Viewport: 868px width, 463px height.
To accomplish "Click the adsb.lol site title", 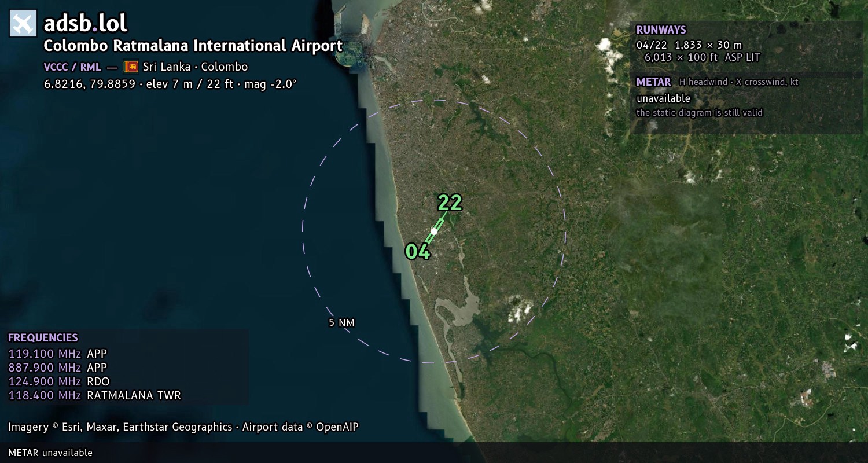I will [86, 24].
